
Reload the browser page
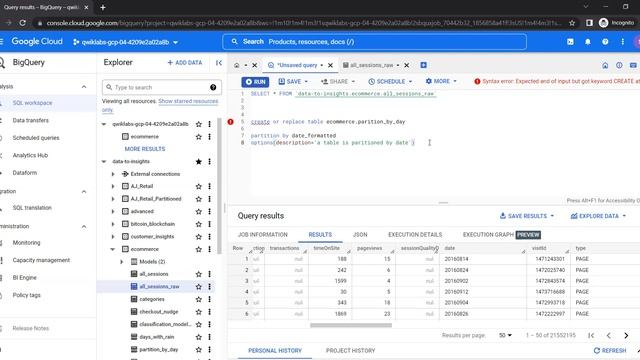22,23
